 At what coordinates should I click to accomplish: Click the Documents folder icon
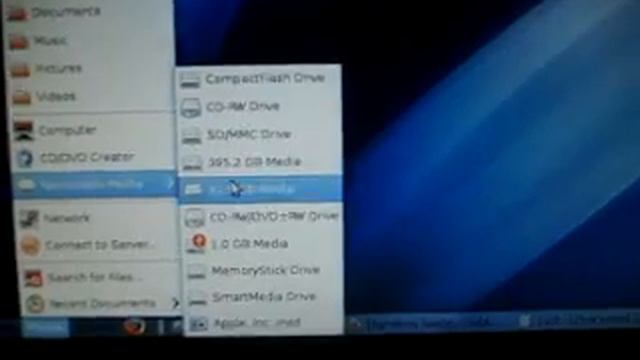(x=18, y=13)
